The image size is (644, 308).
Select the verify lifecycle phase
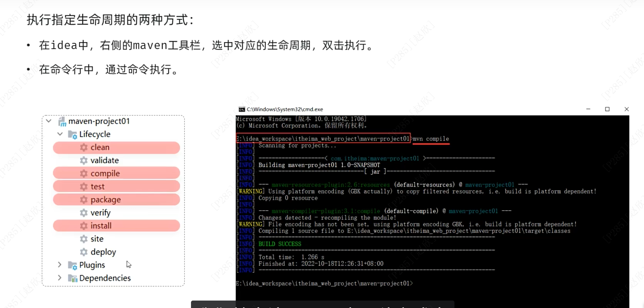[100, 213]
